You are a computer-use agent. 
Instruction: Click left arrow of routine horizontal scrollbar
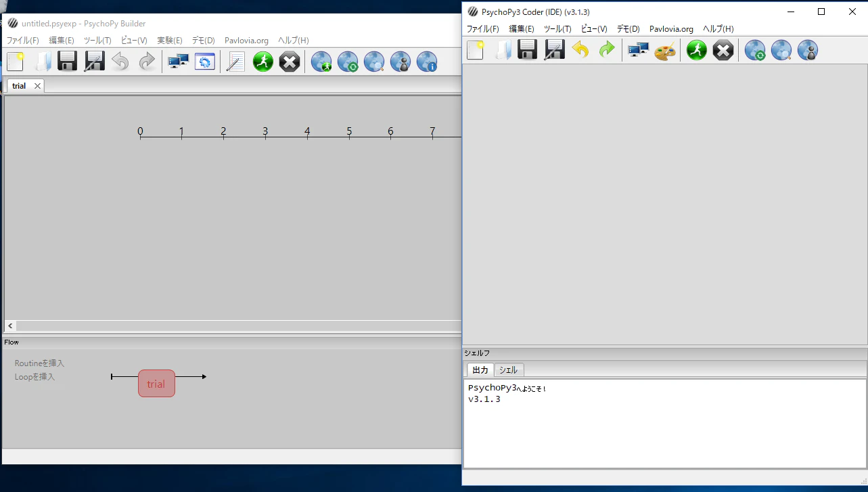(x=10, y=326)
